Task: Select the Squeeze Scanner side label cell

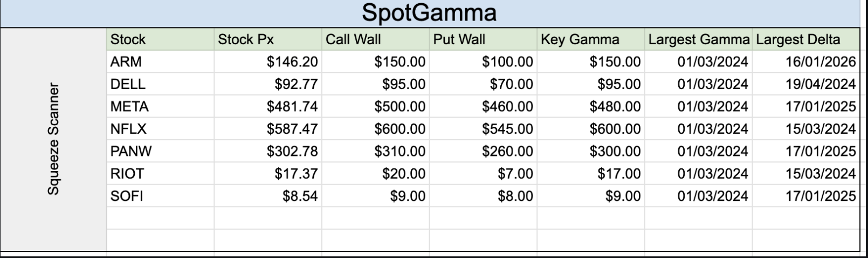Action: tap(53, 139)
